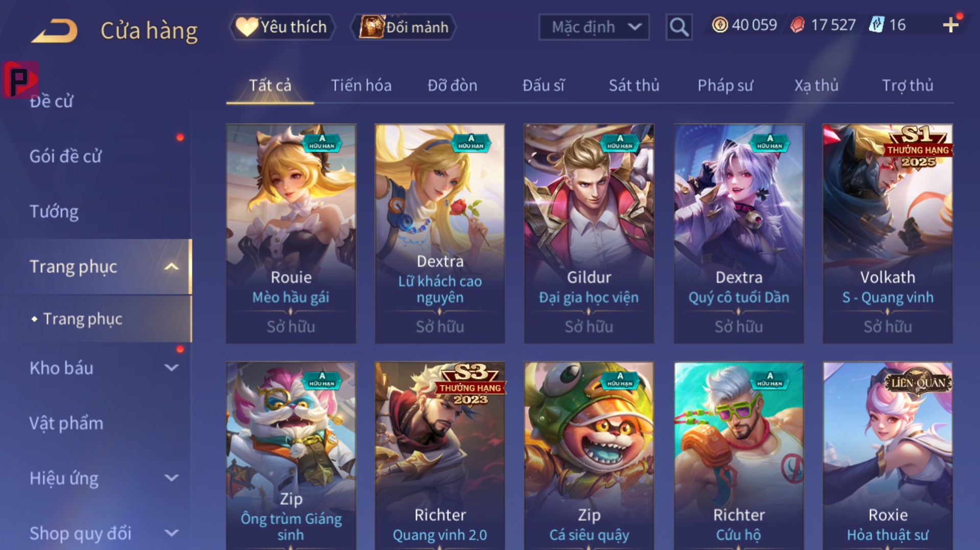Switch to the Pháp sư tab

pyautogui.click(x=725, y=85)
